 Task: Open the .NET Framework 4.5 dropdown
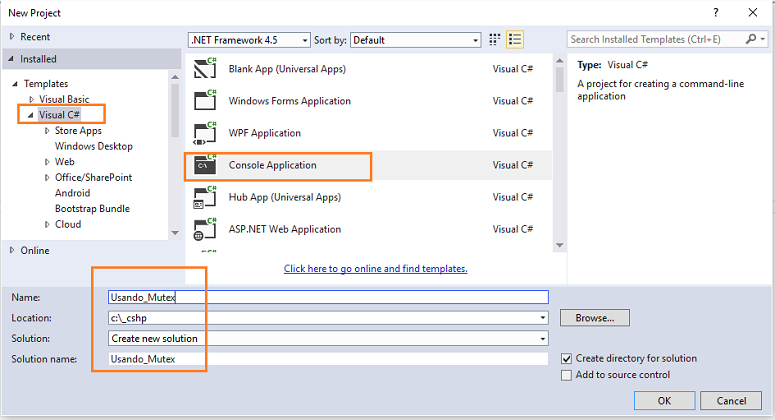[x=249, y=40]
